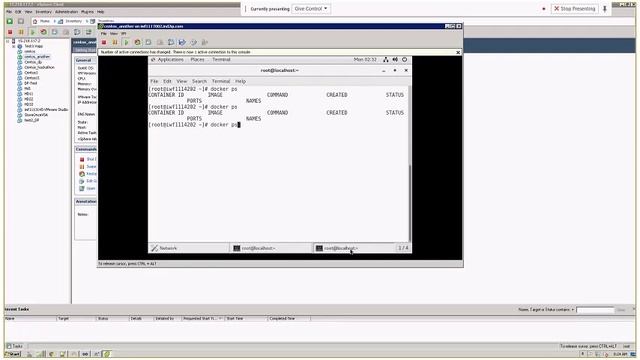Click the pin icon next to Stop Presenting
640x360 pixels.
[x=605, y=9]
